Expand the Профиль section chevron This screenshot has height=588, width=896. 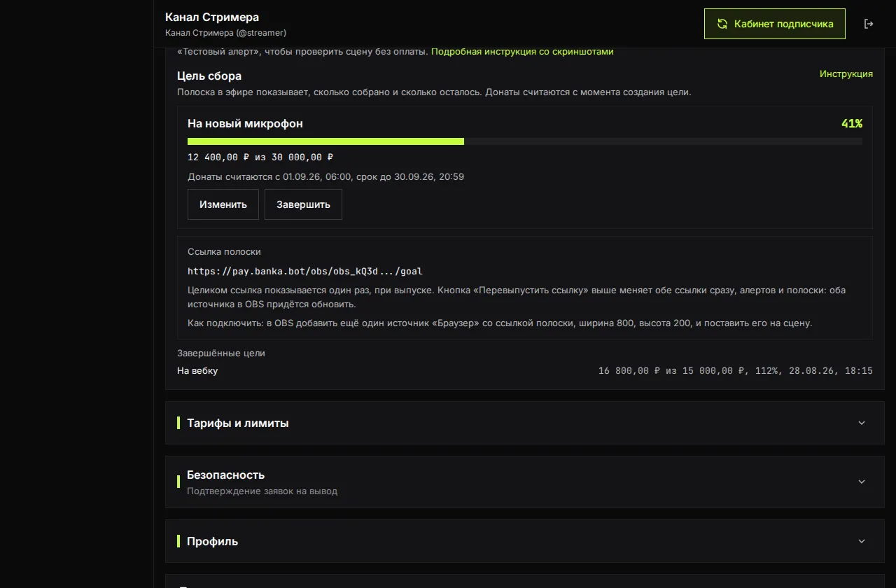click(x=862, y=541)
